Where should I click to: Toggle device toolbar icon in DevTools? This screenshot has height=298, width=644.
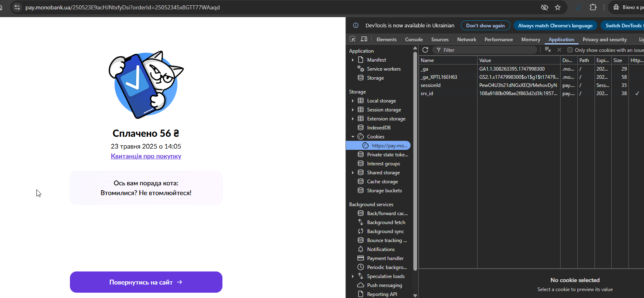tap(364, 39)
